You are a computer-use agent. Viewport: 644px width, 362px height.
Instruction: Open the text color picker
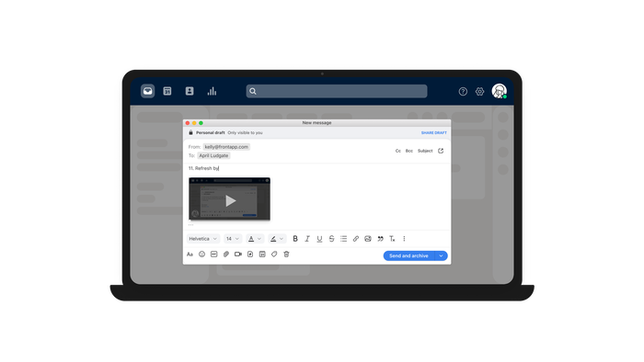coord(255,239)
